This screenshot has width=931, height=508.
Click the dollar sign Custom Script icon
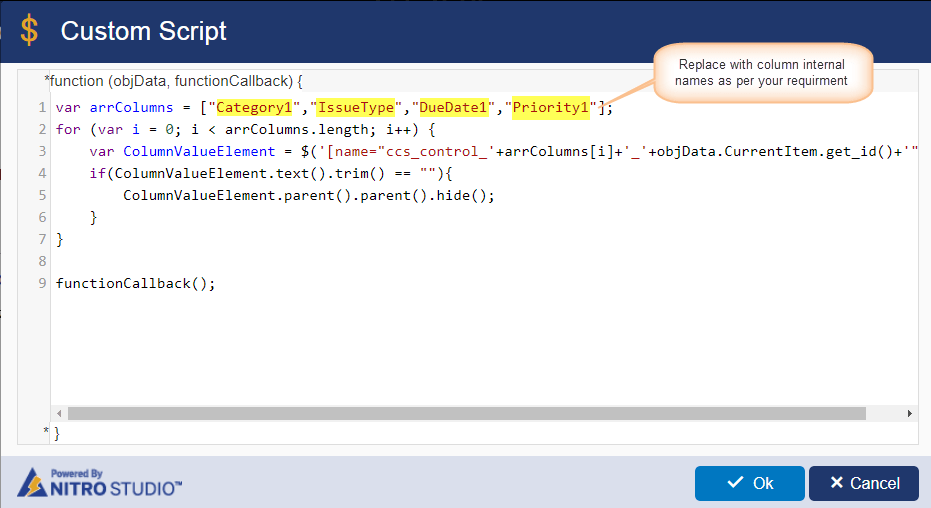[x=28, y=31]
